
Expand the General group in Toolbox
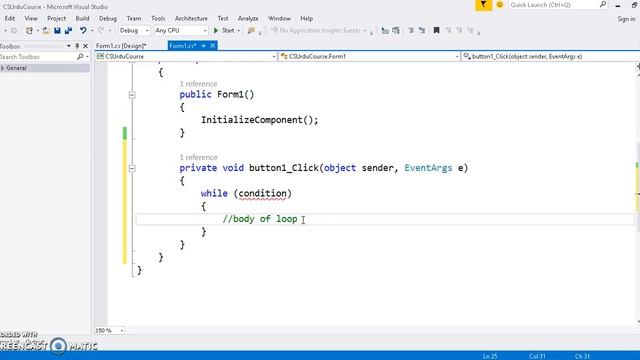click(2, 68)
